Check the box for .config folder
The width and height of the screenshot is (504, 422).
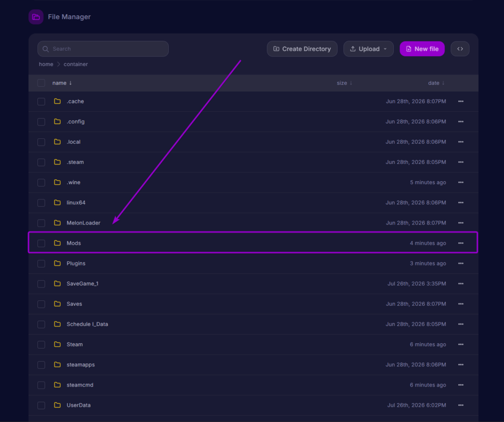click(41, 122)
